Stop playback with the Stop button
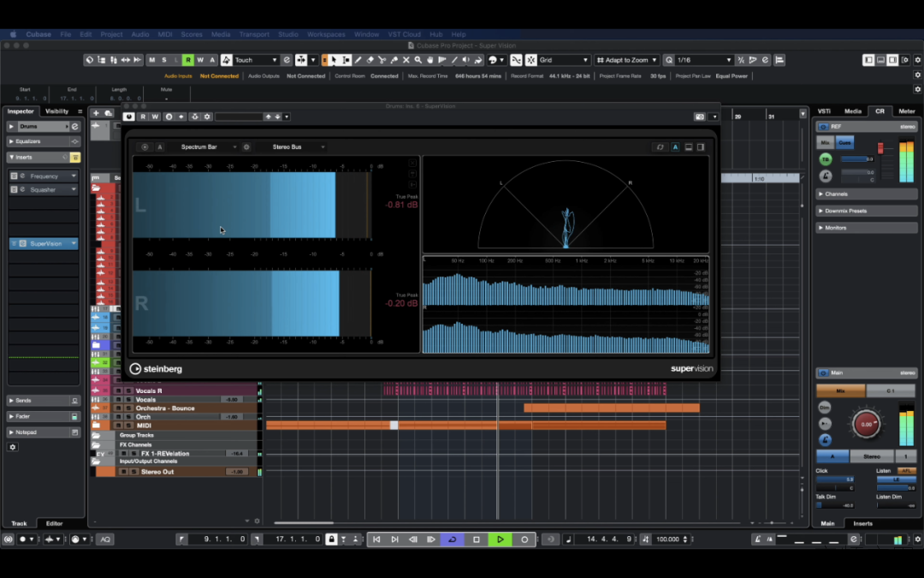Viewport: 924px width, 578px height. (477, 539)
